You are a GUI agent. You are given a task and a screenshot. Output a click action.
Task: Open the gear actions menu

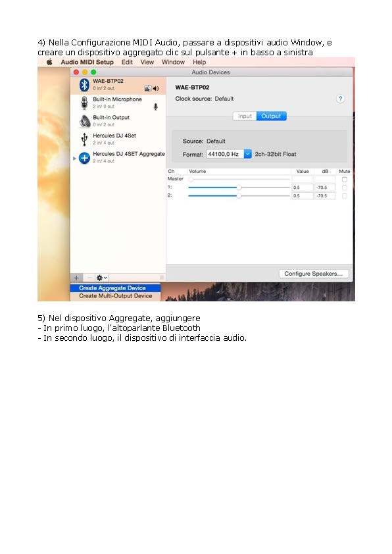[x=102, y=278]
